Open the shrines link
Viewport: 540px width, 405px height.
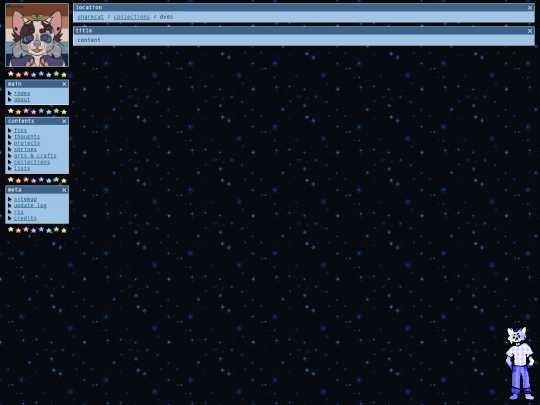[25, 149]
